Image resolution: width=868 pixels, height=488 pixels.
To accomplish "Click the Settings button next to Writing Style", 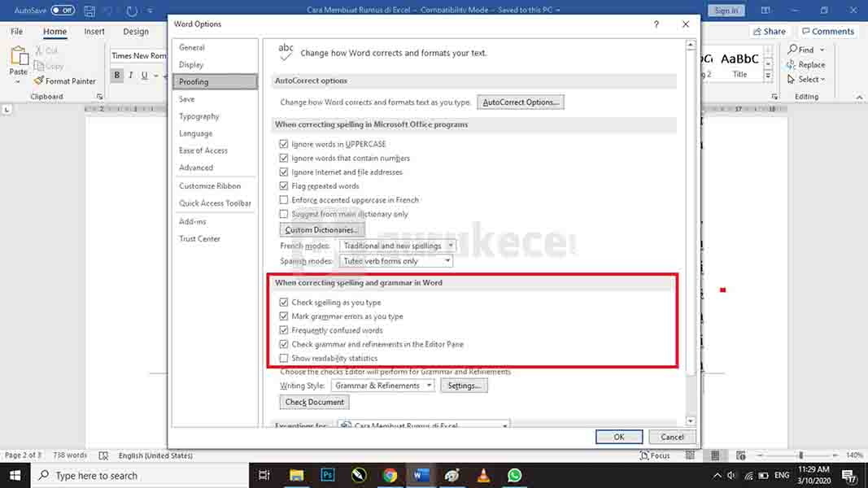I will (x=464, y=386).
